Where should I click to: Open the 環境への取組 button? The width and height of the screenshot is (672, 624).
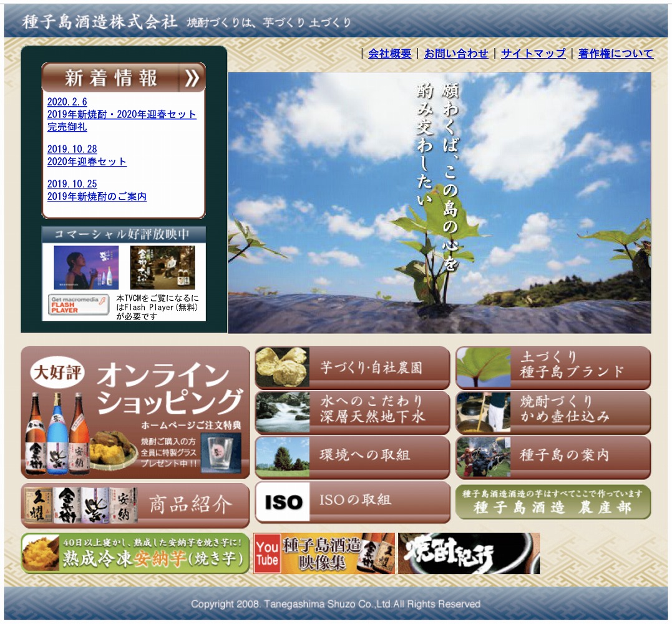pos(353,457)
